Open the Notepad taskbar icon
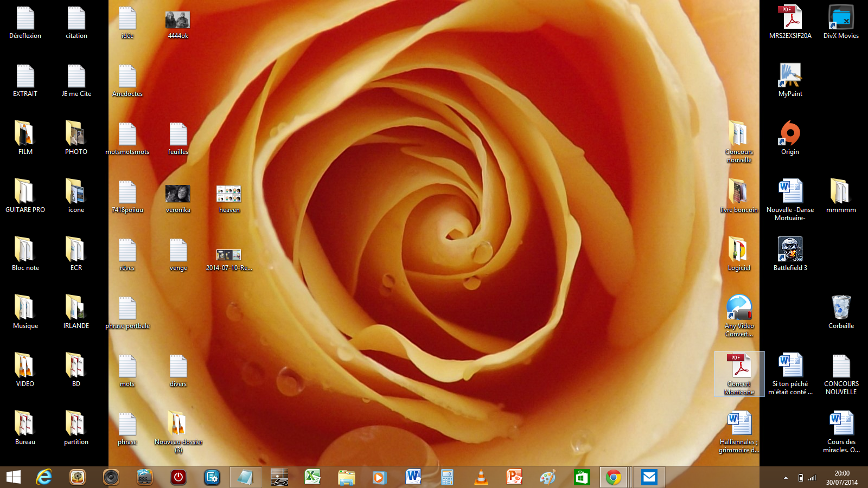868x488 pixels. [x=245, y=477]
